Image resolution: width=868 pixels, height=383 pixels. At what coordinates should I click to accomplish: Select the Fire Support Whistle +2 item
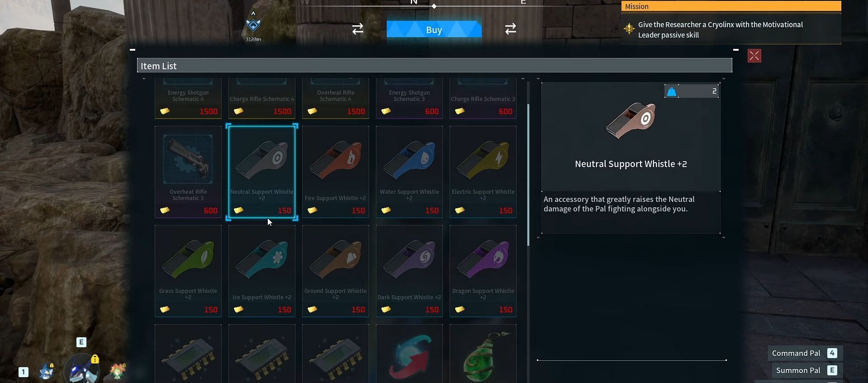(x=336, y=172)
